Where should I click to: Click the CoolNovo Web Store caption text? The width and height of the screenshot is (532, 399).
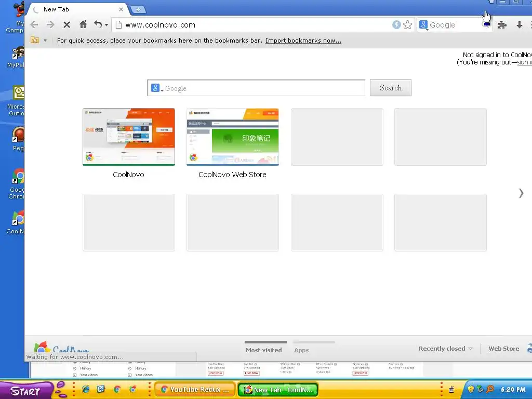coord(232,175)
